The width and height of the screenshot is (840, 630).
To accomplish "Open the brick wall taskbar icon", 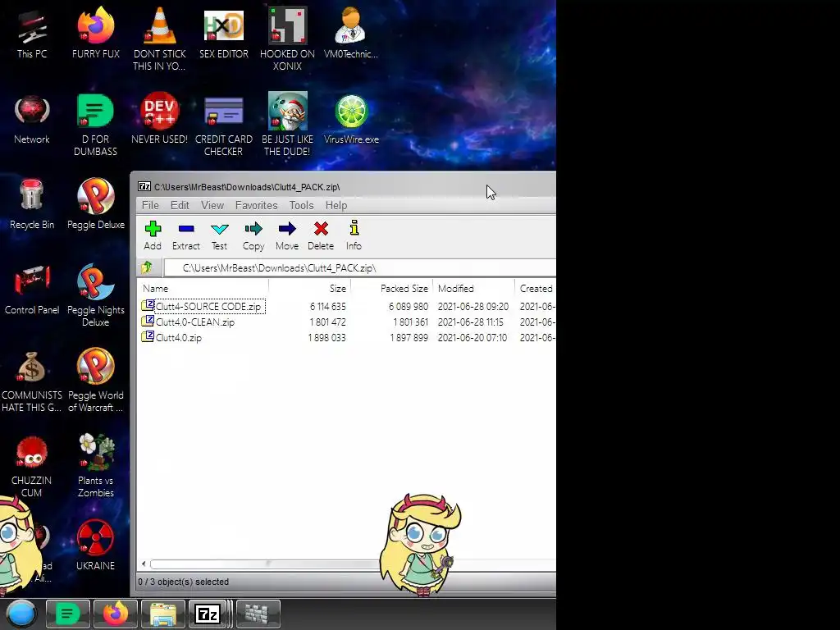I will (x=258, y=614).
